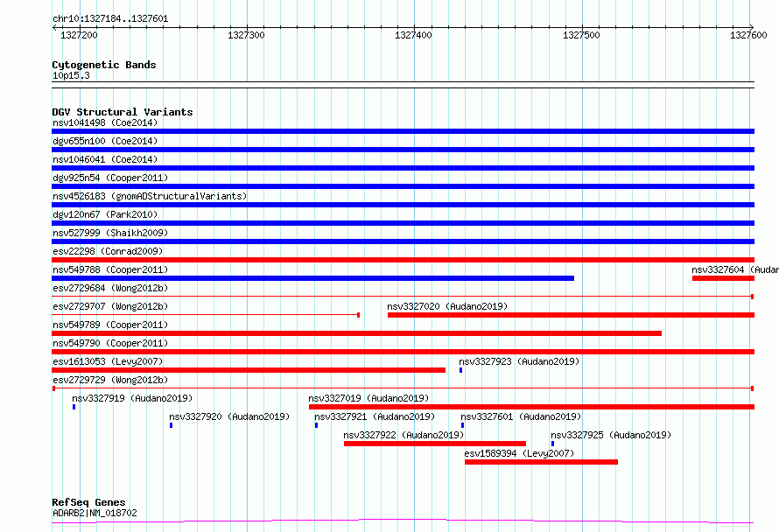Click the 1327300 ruler position label
The height and width of the screenshot is (532, 779).
tap(247, 35)
